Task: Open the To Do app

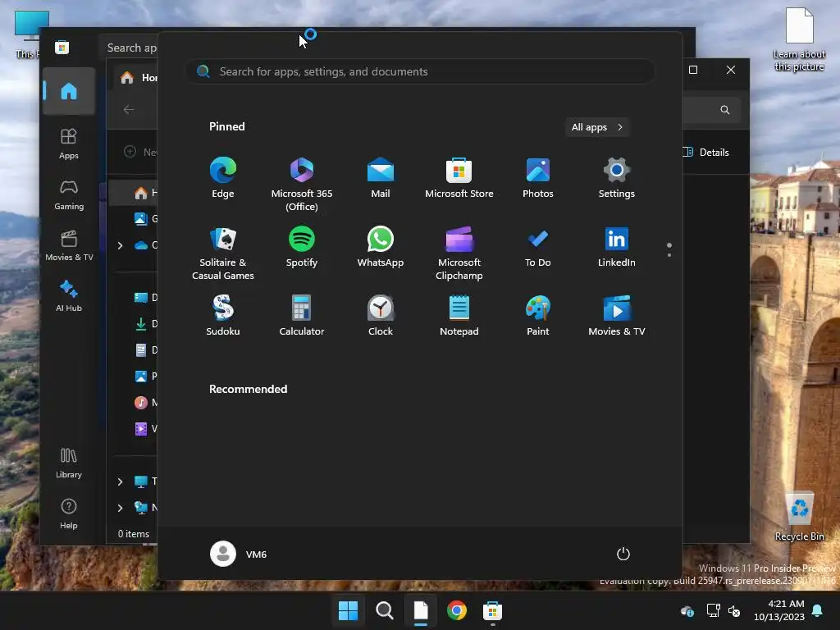Action: click(x=538, y=247)
